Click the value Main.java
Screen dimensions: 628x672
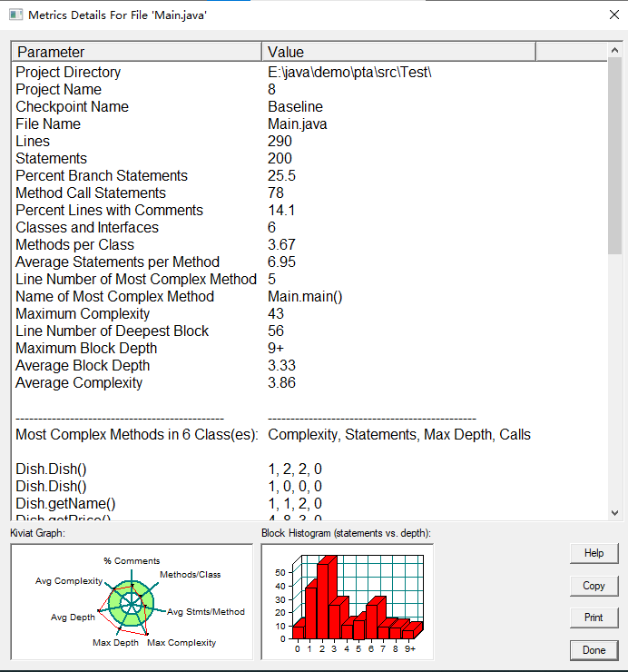tap(298, 124)
